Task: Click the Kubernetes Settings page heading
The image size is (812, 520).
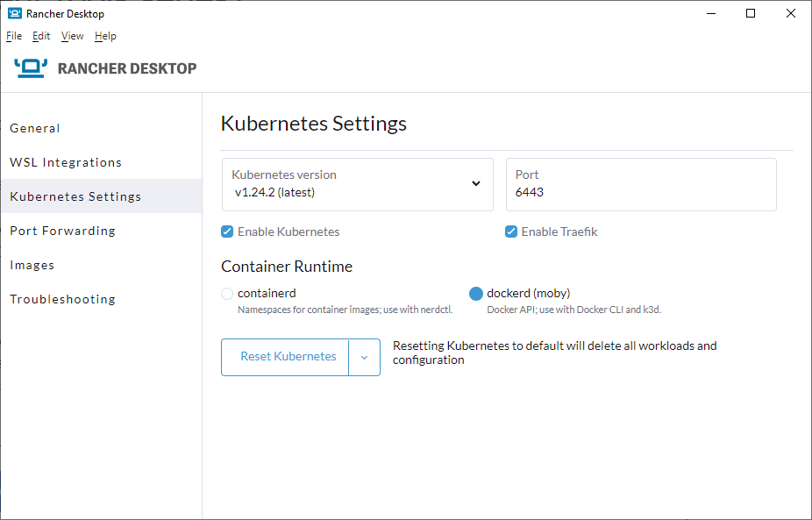Action: tap(314, 124)
